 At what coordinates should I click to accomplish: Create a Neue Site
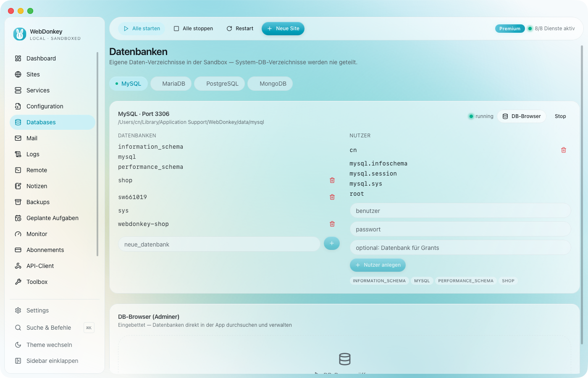(x=283, y=29)
